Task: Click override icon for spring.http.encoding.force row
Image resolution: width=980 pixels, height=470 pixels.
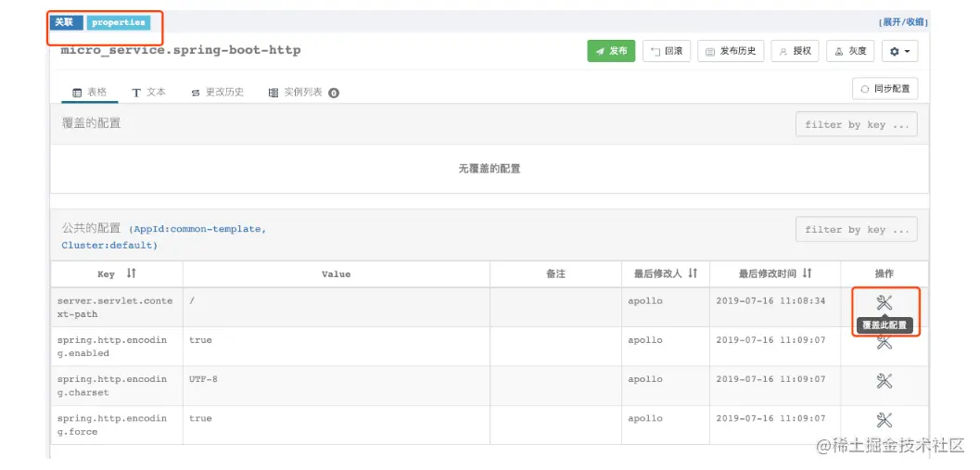Action: (884, 420)
